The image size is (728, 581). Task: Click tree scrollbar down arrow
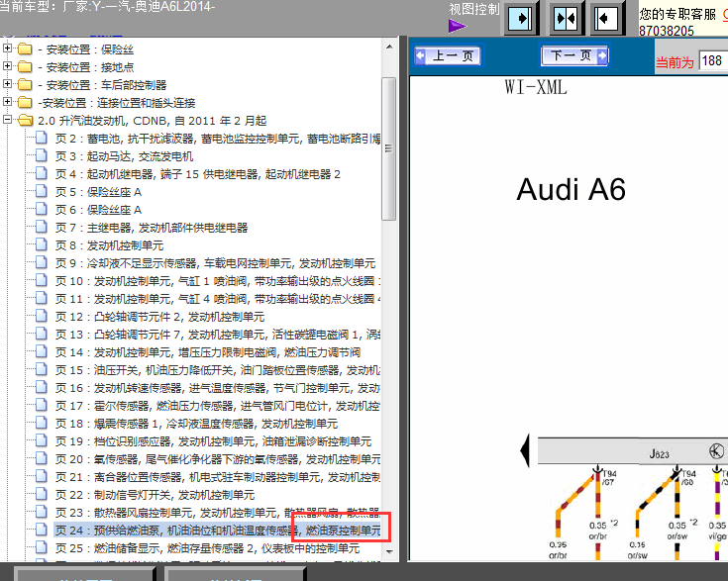pos(389,552)
